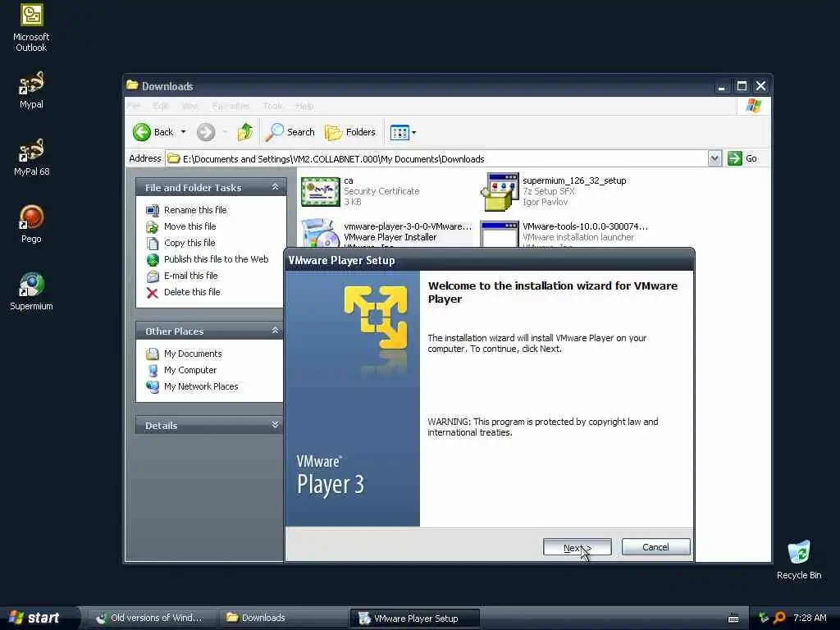Image resolution: width=840 pixels, height=630 pixels.
Task: Click the Go button beside address bar
Action: [742, 158]
